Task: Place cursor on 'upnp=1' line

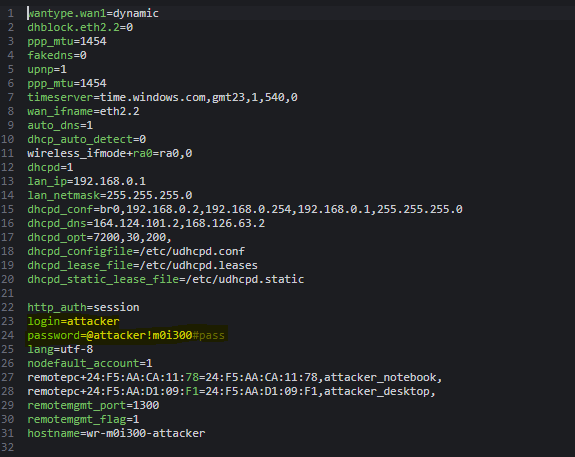Action: click(47, 69)
